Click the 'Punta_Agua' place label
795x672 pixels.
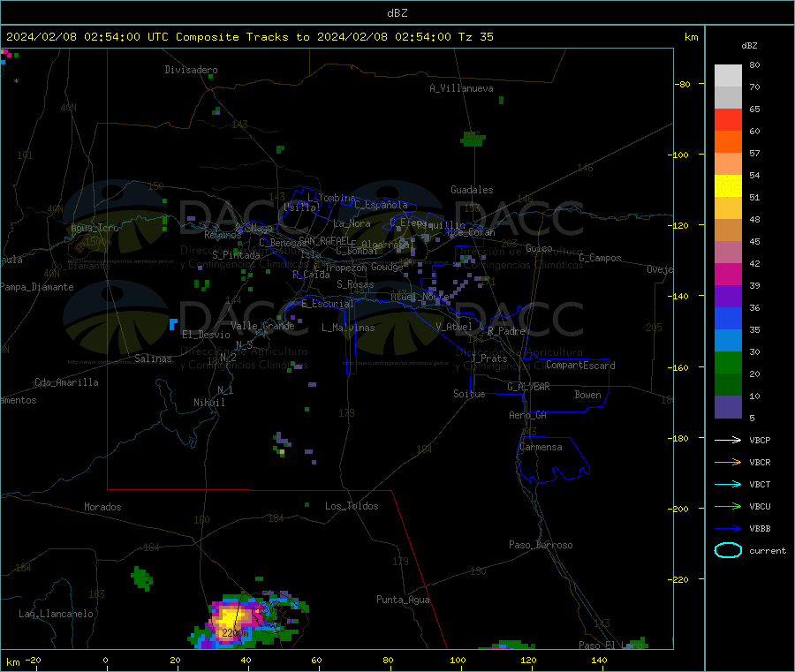pos(403,600)
